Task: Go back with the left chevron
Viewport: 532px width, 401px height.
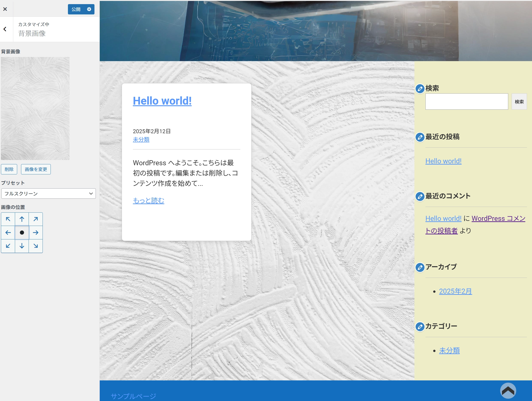Action: (x=5, y=29)
